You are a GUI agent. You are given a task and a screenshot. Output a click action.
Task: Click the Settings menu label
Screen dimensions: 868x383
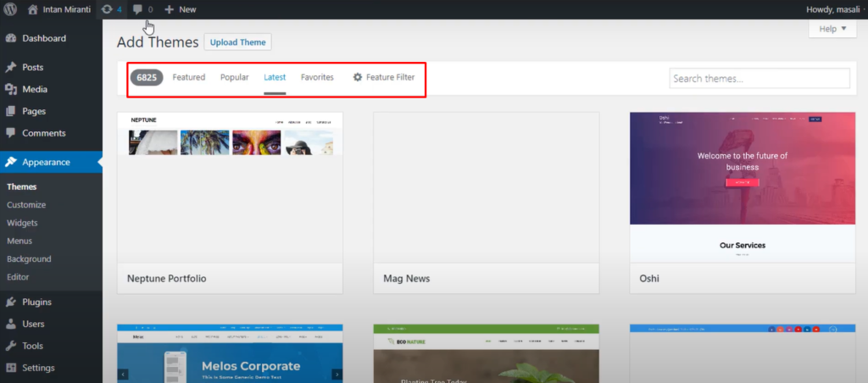coord(38,368)
